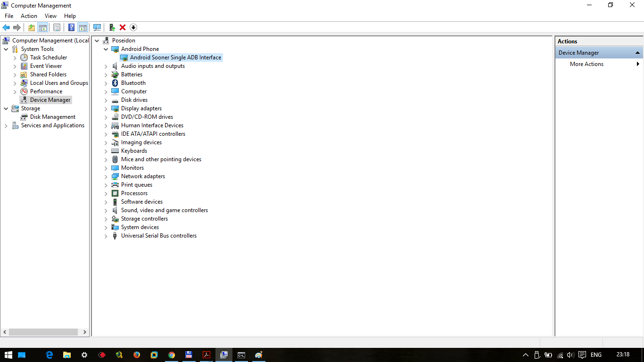Expand the Audio inputs and outputs category

106,66
